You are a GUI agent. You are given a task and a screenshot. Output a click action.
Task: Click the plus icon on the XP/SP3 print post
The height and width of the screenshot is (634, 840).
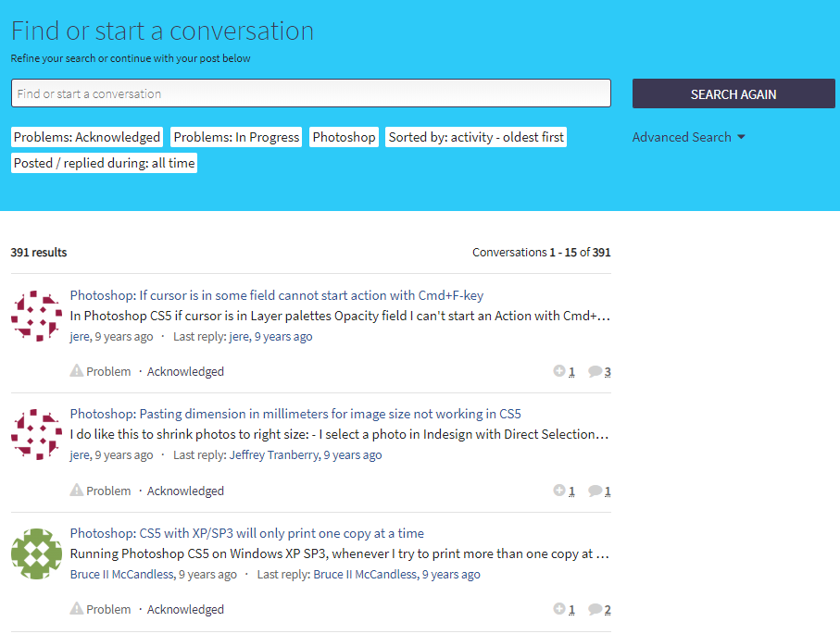[559, 609]
